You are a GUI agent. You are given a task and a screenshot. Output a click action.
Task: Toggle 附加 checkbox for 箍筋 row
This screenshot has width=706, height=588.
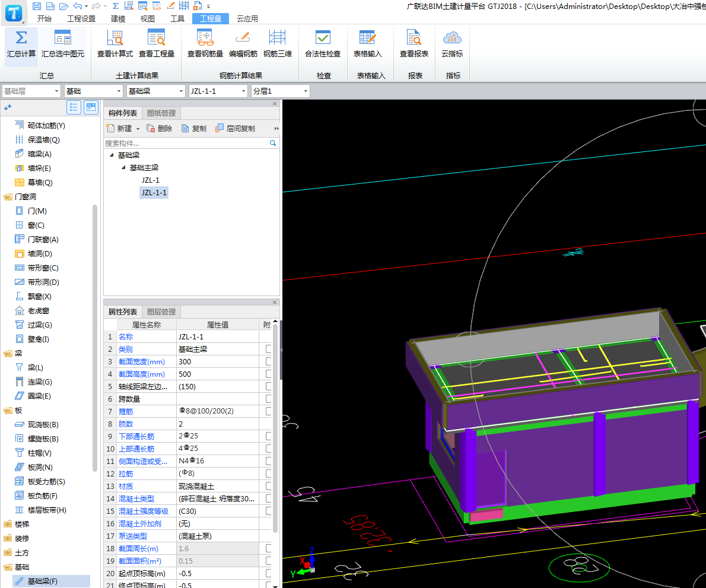pos(269,411)
